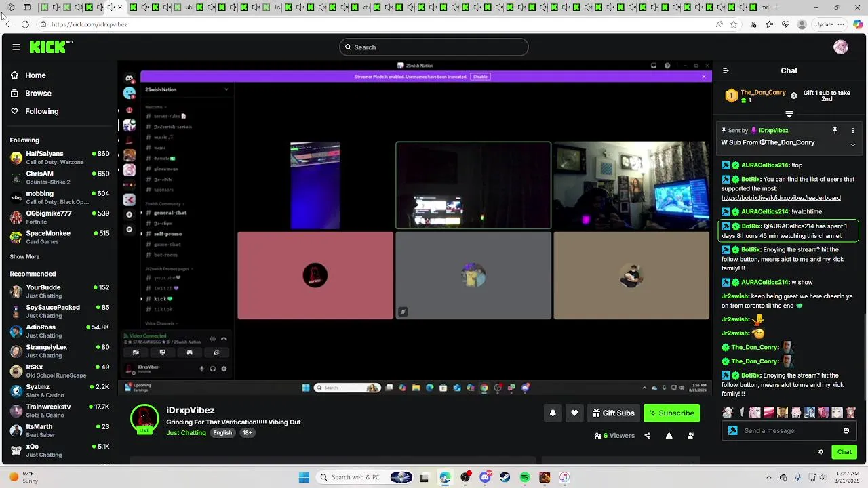Screen dimensions: 868x488
Task: Favorite this page with star icon
Action: coord(734,24)
